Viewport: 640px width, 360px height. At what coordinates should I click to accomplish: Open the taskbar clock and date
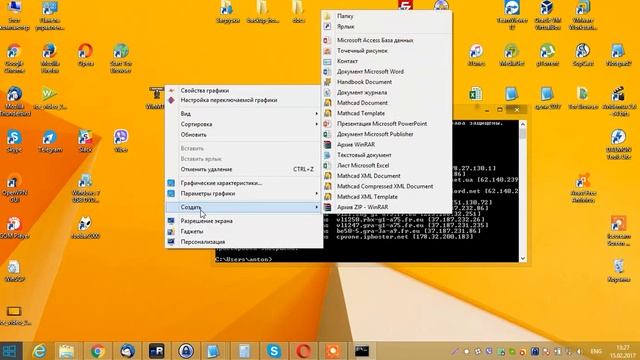click(623, 351)
